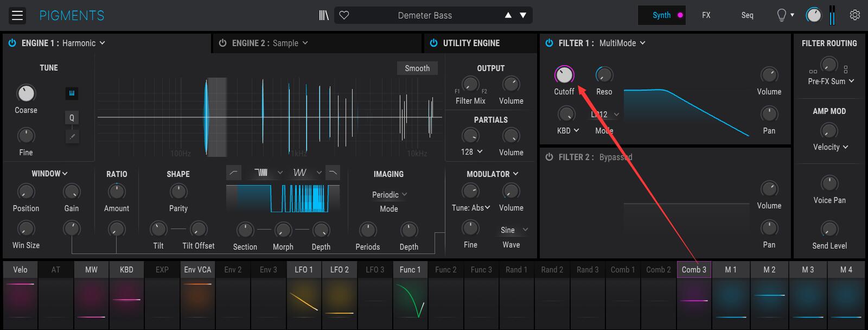Select the LFO 1 modulation tab
This screenshot has height=330, width=868.
point(304,270)
